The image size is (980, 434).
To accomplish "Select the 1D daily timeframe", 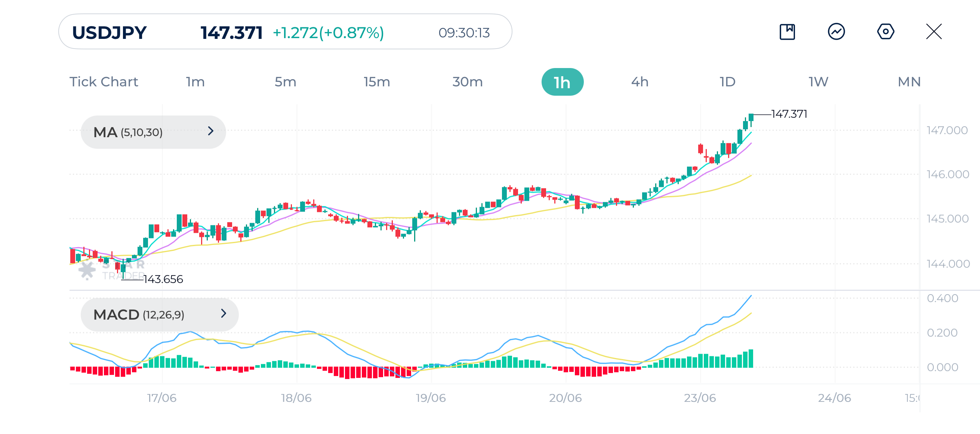I will point(727,82).
